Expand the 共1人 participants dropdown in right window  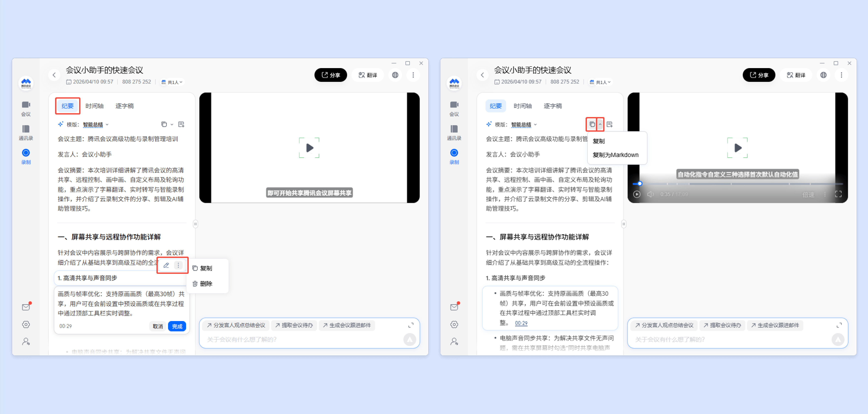(x=603, y=82)
